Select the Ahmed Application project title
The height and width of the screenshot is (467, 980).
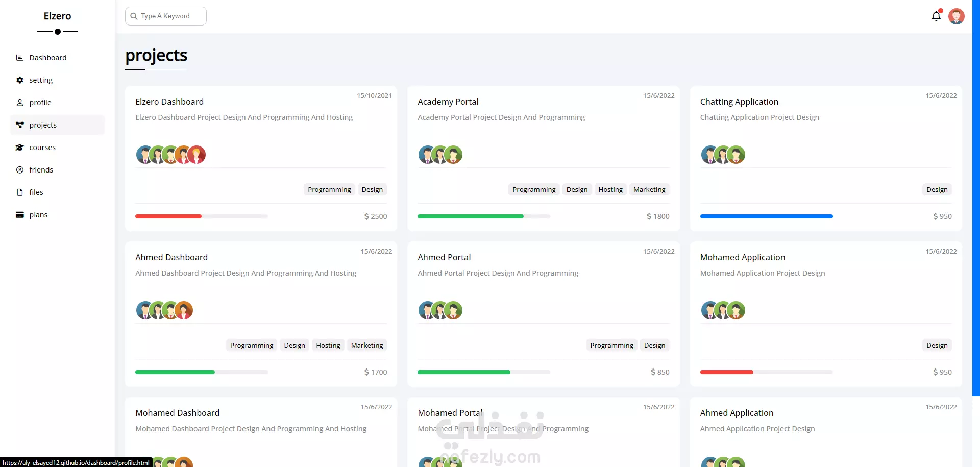(737, 413)
